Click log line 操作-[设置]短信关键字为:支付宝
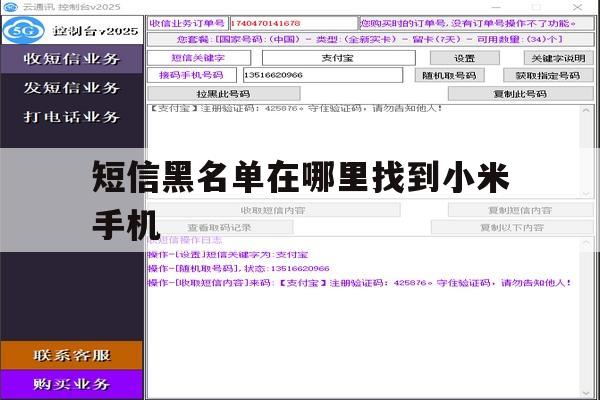The width and height of the screenshot is (600, 400). coord(228,255)
